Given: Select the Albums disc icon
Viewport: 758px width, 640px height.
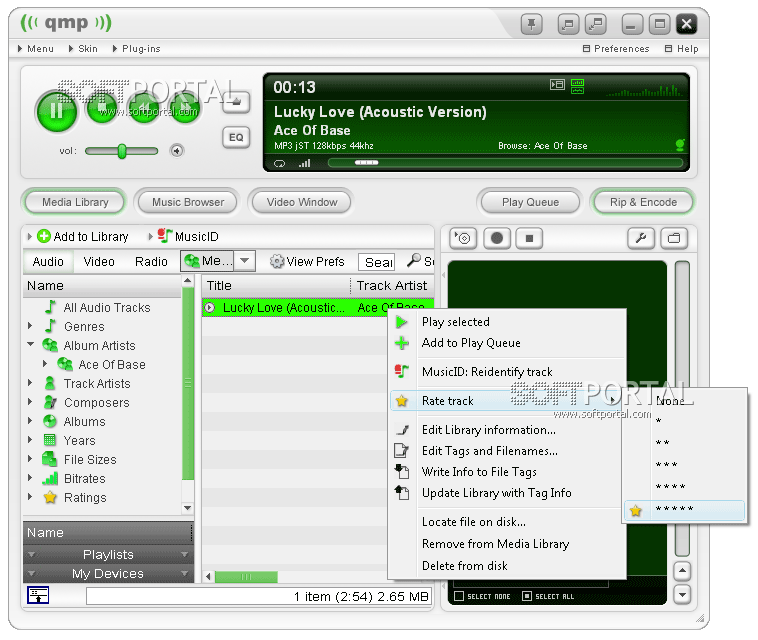Looking at the screenshot, I should coord(50,421).
